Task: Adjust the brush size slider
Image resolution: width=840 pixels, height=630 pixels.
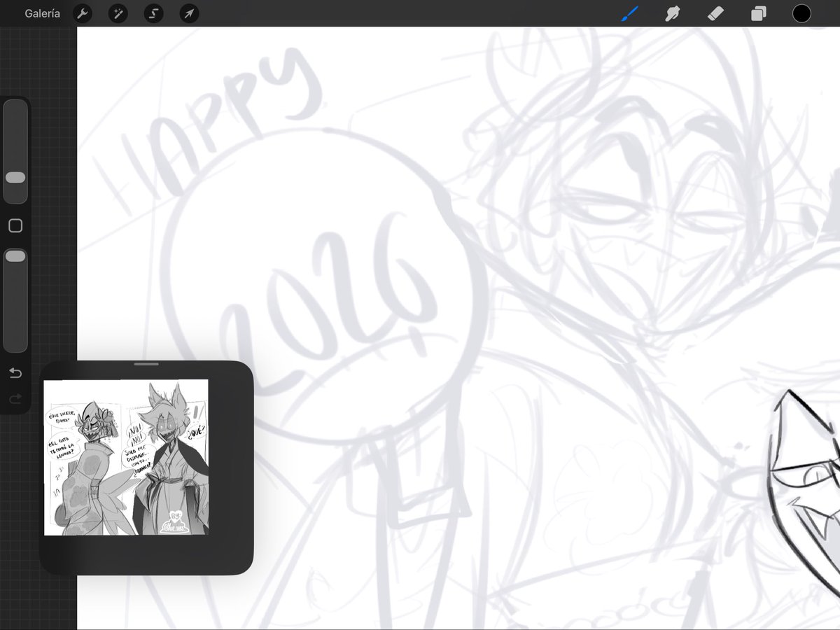Action: click(x=15, y=177)
